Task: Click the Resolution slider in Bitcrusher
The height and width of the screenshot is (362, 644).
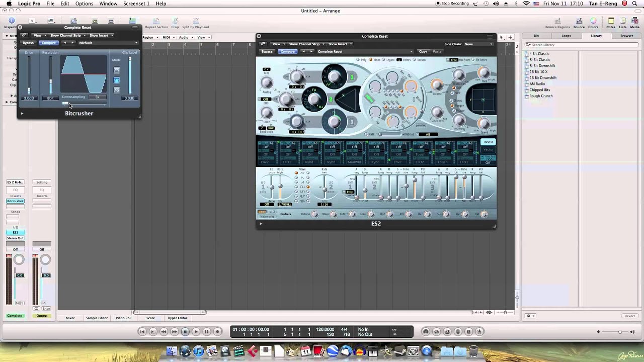Action: pyautogui.click(x=50, y=75)
